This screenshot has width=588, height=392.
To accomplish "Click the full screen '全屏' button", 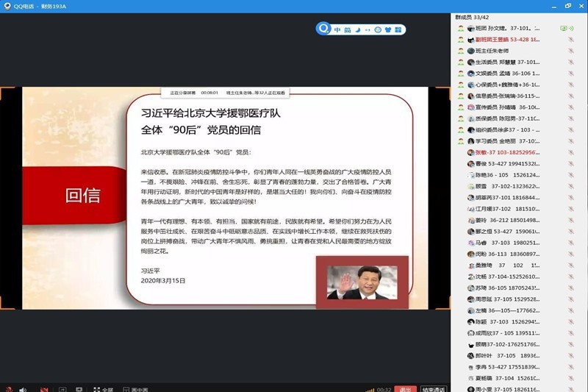I will click(x=103, y=390).
